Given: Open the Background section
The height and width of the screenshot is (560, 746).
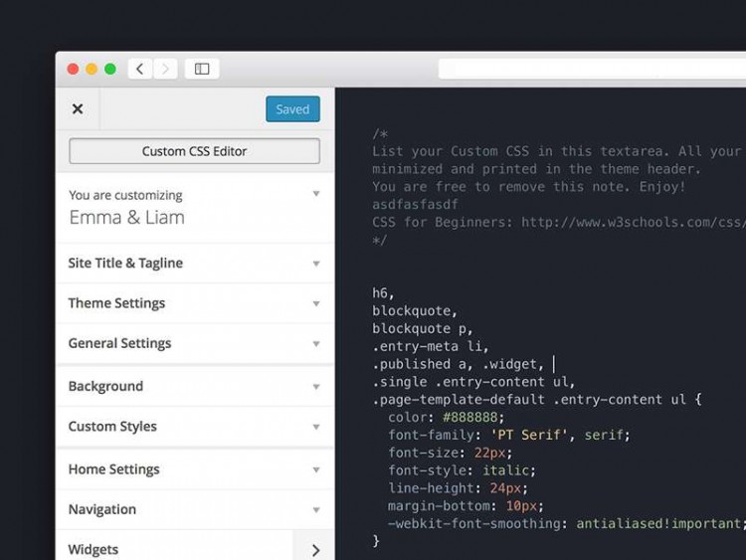Looking at the screenshot, I should point(105,386).
